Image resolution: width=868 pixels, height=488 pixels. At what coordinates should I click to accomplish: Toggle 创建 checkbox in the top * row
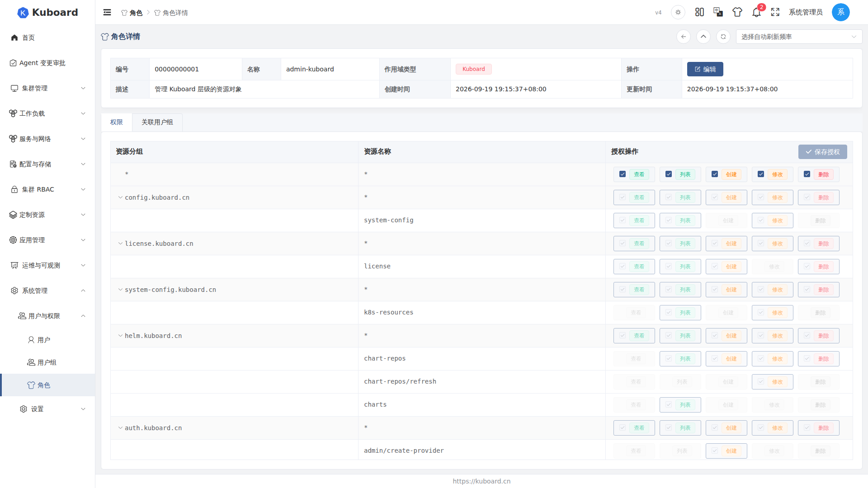pos(715,174)
